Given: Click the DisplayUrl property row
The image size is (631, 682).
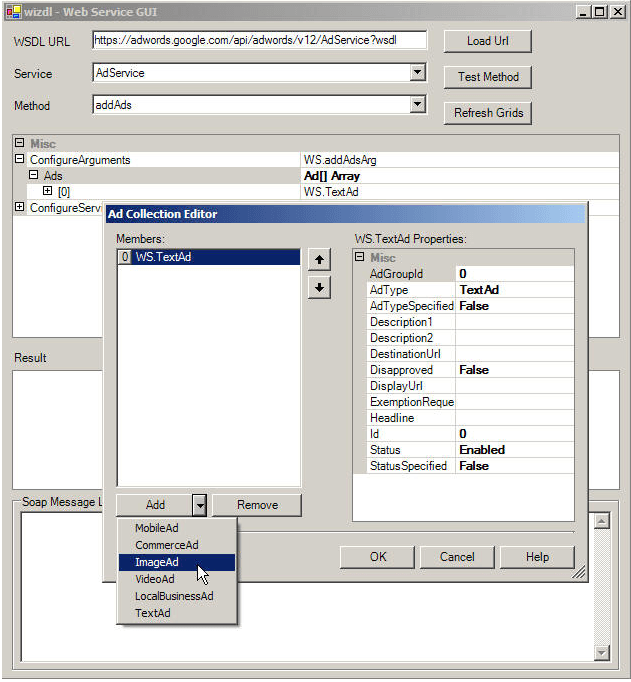Looking at the screenshot, I should (x=470, y=386).
